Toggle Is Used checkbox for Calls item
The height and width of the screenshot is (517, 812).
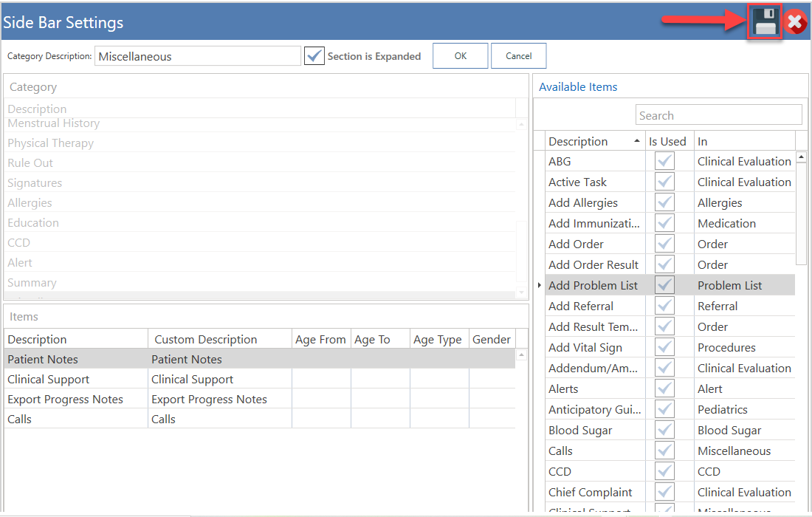click(664, 451)
